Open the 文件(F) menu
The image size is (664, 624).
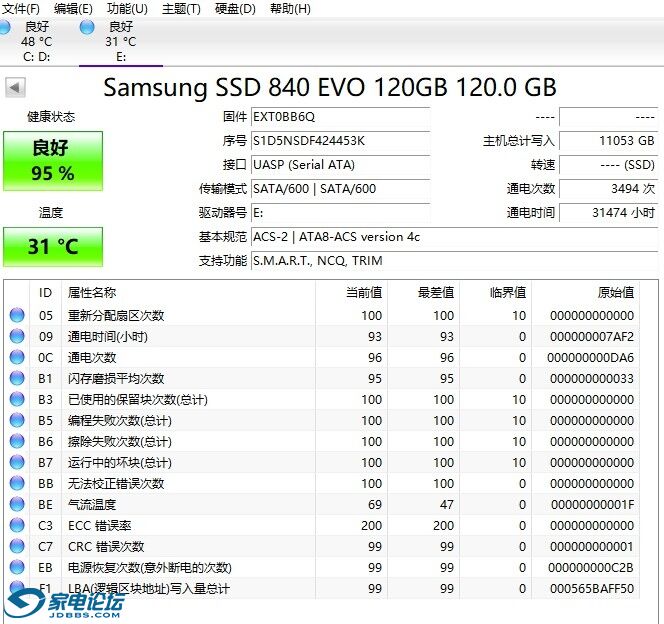click(x=20, y=8)
